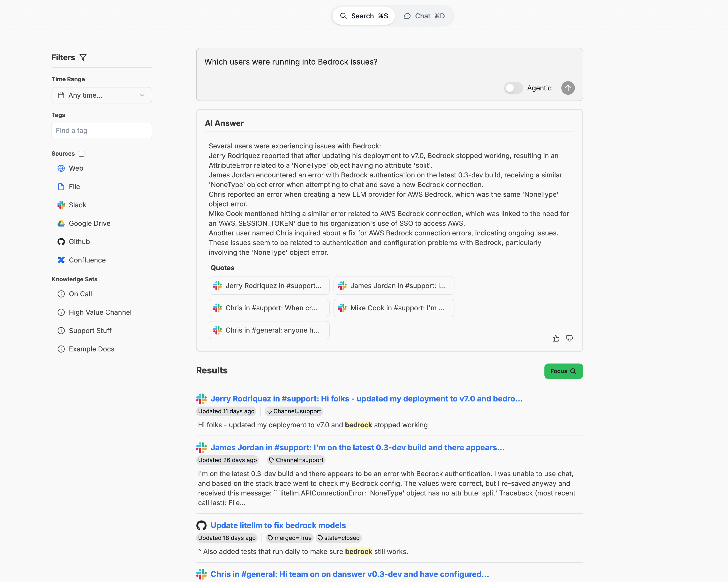Open the Time Range dropdown

coord(102,95)
